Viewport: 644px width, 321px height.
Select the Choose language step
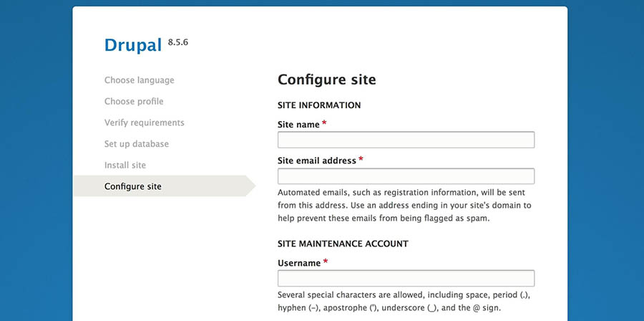[140, 80]
